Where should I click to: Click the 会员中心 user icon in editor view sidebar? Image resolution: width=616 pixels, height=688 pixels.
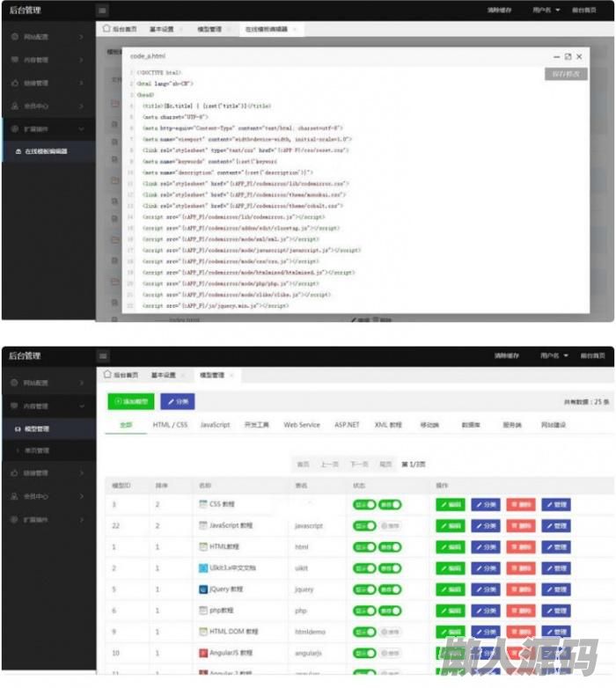click(15, 106)
